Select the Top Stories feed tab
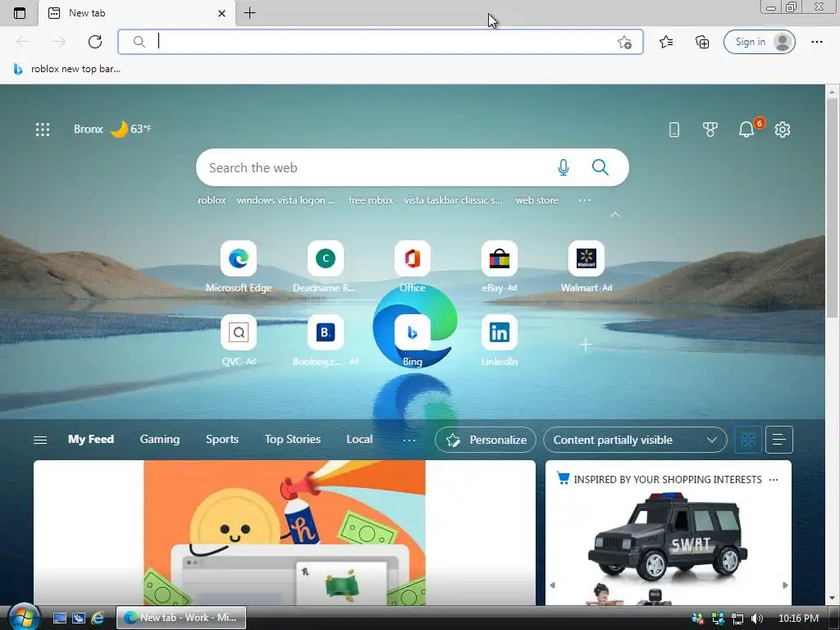Screen dimensions: 840x630 click(293, 440)
